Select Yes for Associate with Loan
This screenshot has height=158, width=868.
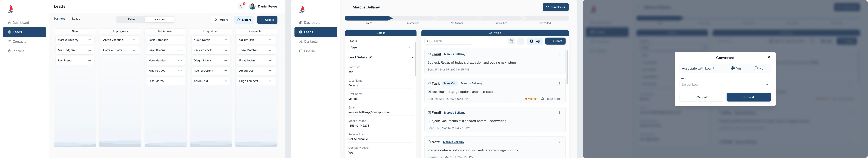pyautogui.click(x=733, y=68)
